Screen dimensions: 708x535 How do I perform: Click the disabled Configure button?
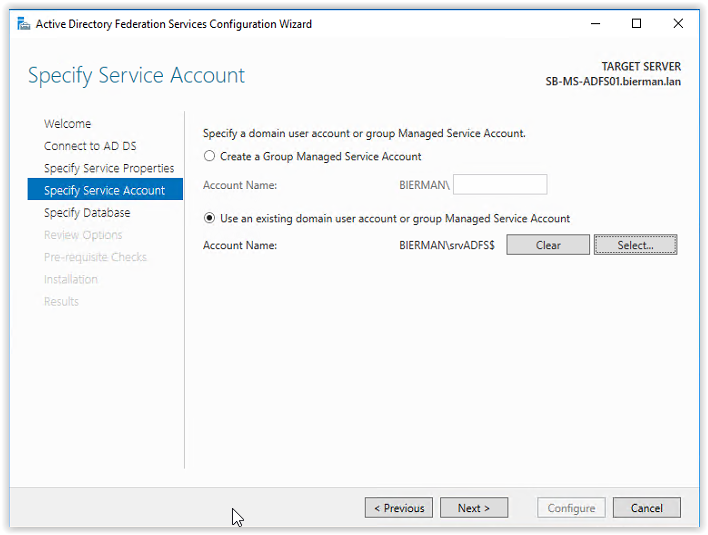tap(571, 508)
